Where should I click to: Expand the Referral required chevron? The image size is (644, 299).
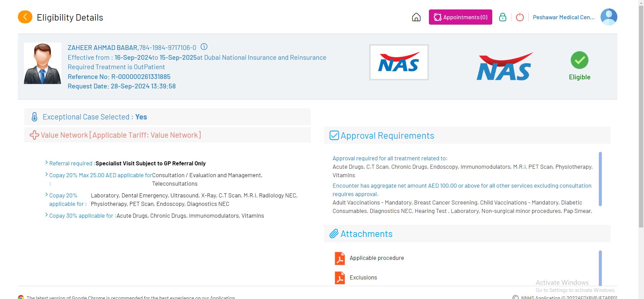47,163
